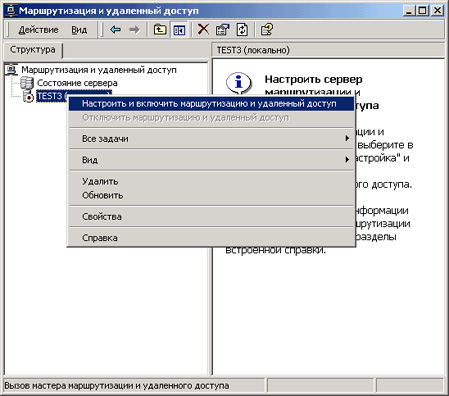
Task: Open the Вид menu in menu bar
Action: click(x=79, y=30)
